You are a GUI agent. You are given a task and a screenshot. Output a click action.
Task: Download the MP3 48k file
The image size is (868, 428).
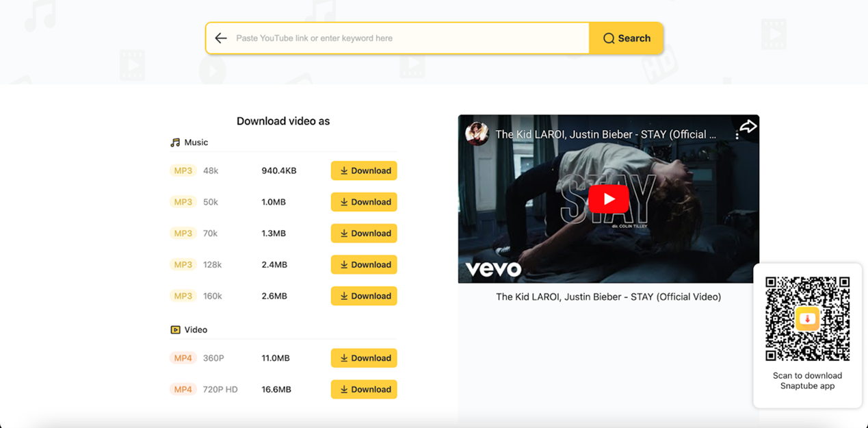click(x=364, y=171)
